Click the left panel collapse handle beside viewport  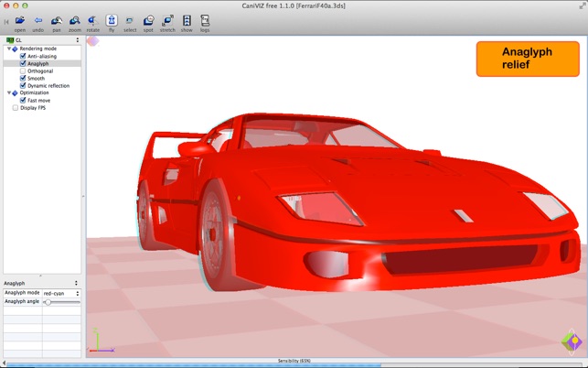83,196
